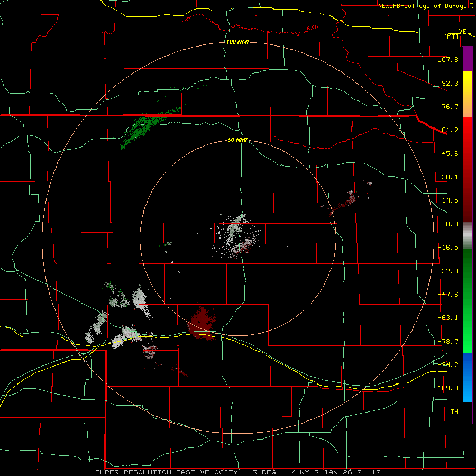Select the 92.3 scale value
The height and width of the screenshot is (476, 476).
coord(450,83)
